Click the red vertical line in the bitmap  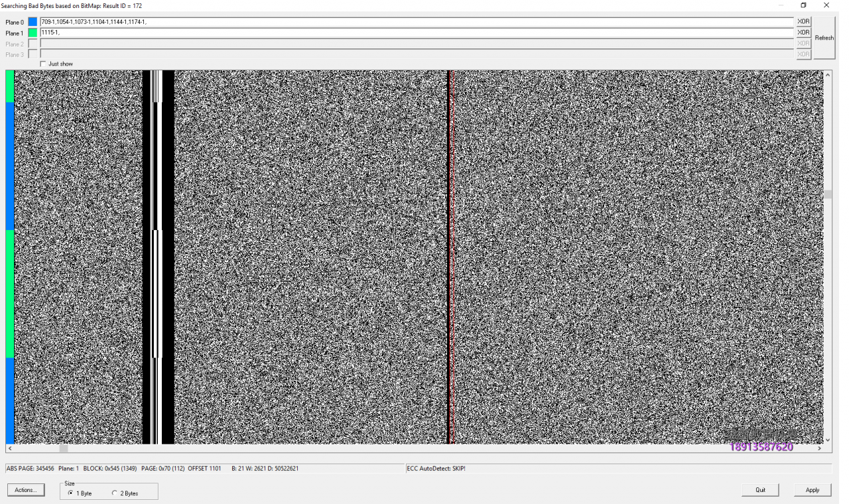[450, 257]
